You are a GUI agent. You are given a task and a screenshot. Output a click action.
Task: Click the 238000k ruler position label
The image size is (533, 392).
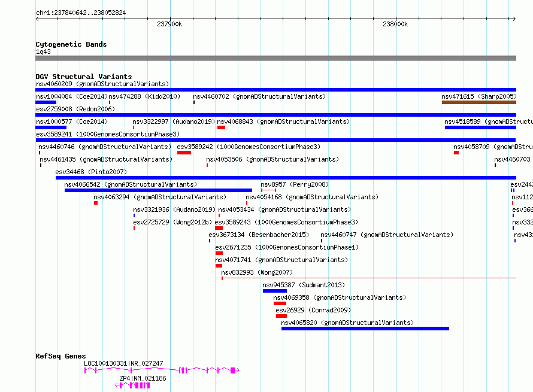395,24
